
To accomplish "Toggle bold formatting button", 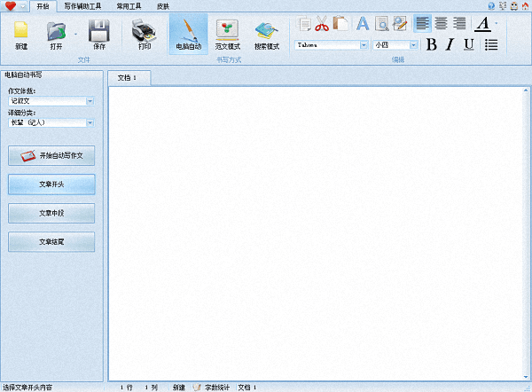I will 432,44.
